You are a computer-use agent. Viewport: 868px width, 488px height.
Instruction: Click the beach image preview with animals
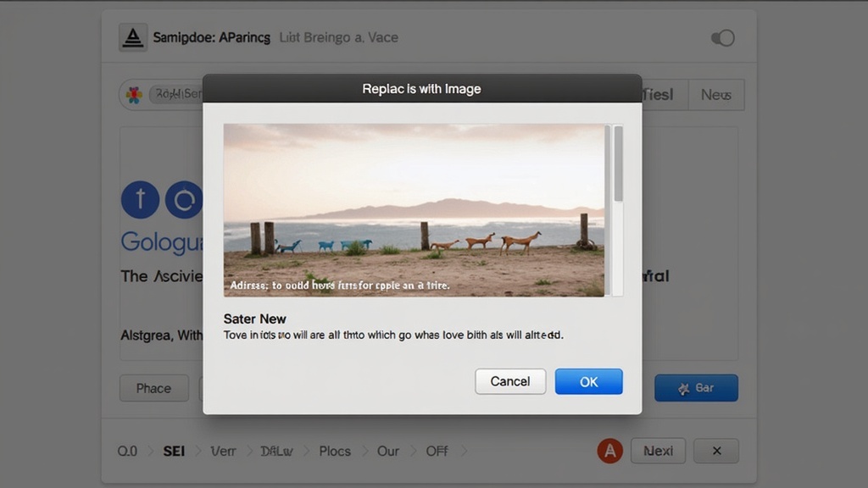pyautogui.click(x=414, y=210)
